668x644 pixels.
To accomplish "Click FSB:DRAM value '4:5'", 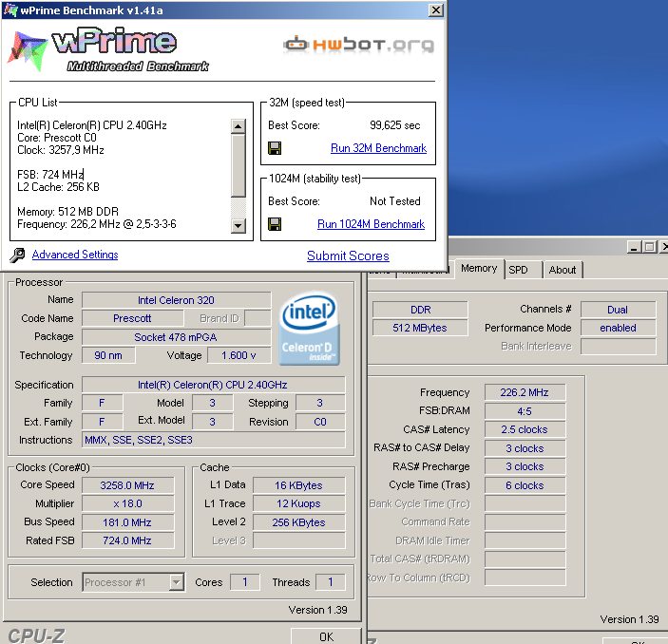I will tap(525, 411).
